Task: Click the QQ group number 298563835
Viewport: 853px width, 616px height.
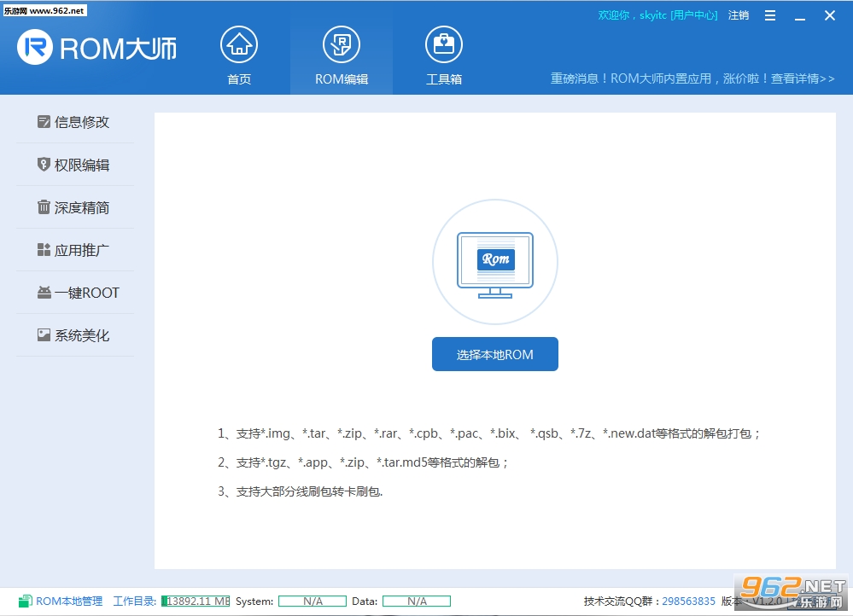Action: pos(688,601)
